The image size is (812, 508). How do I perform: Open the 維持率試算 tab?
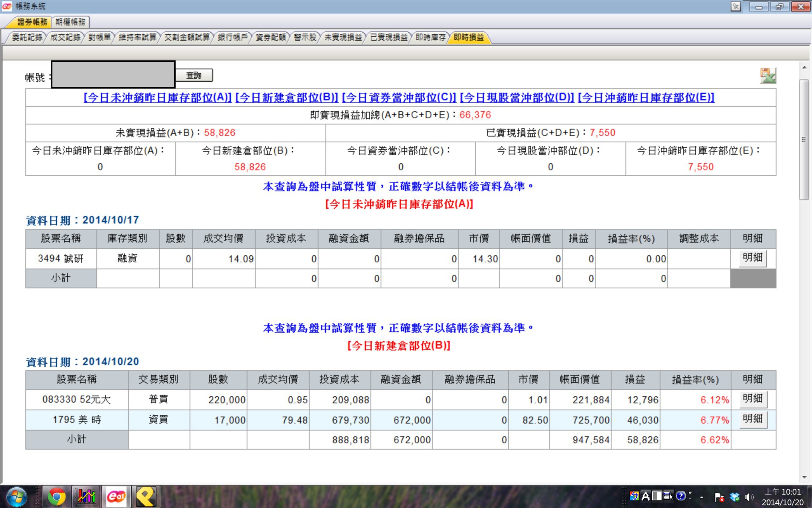[137, 37]
